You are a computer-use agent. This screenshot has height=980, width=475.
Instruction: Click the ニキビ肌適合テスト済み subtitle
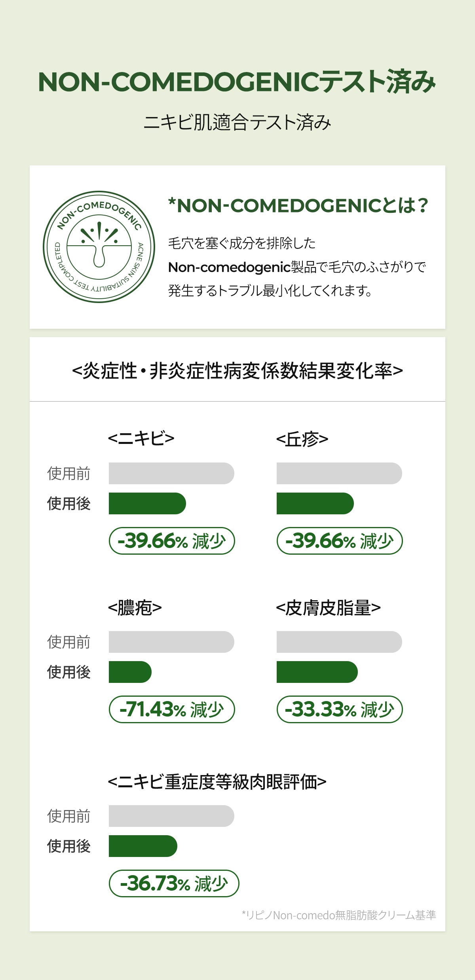click(237, 122)
